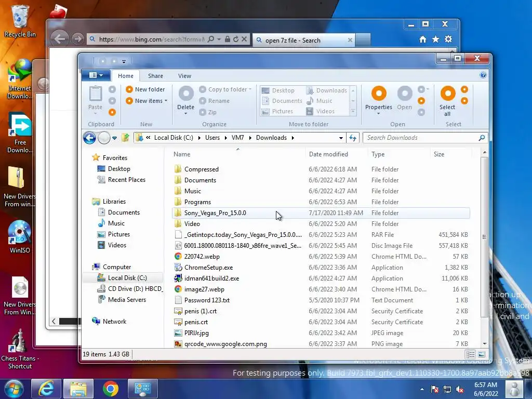532x399 pixels.
Task: Click the Delete ribbon icon
Action: pyautogui.click(x=186, y=94)
